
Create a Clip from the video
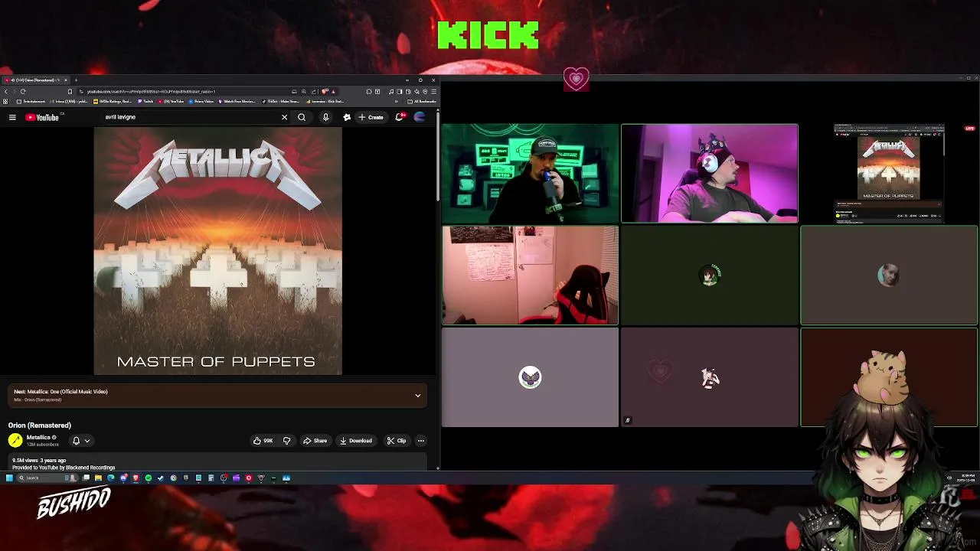397,441
